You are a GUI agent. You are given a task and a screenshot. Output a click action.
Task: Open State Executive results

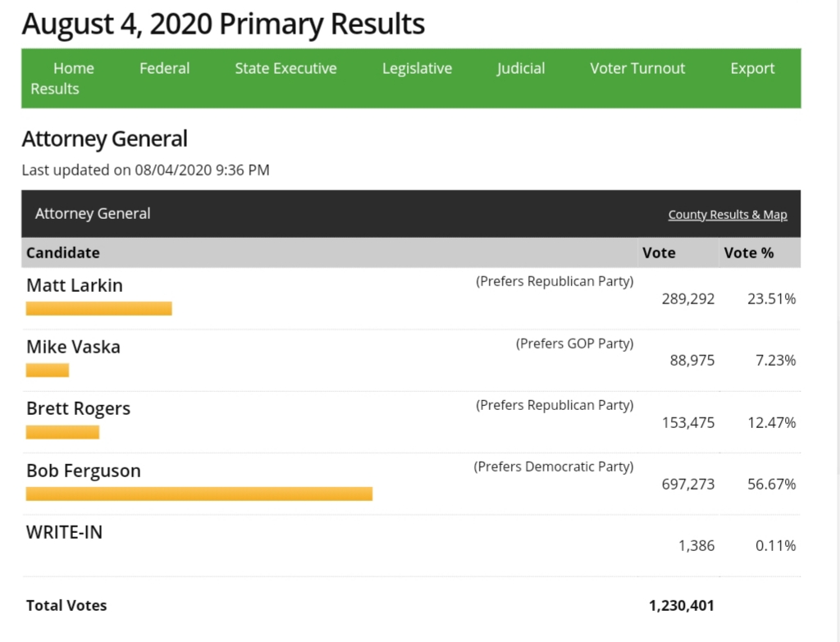coord(285,69)
